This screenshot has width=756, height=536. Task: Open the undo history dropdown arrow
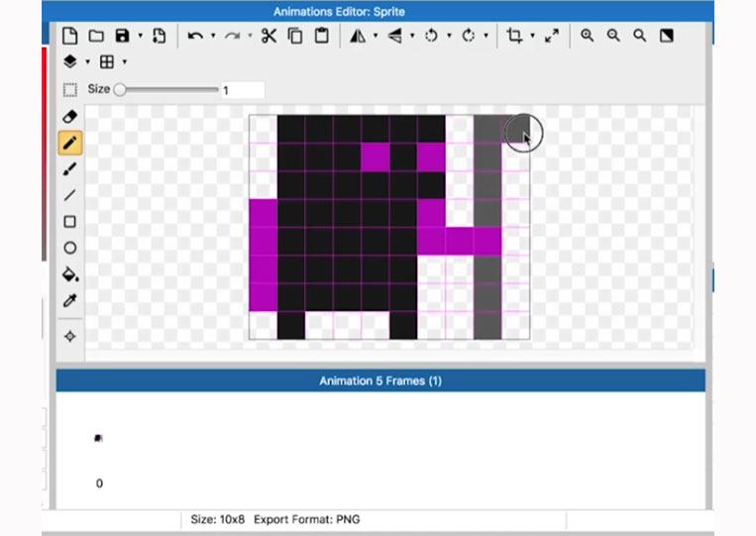click(213, 36)
